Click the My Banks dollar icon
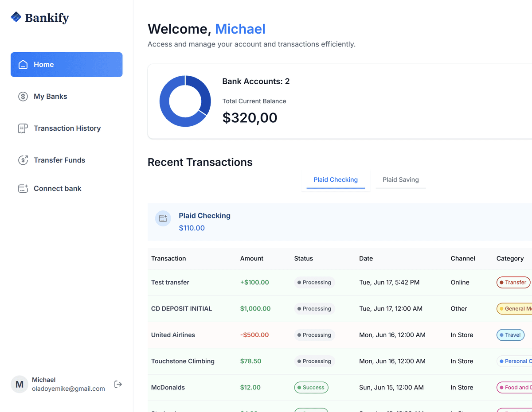This screenshot has width=532, height=412. coord(23,97)
